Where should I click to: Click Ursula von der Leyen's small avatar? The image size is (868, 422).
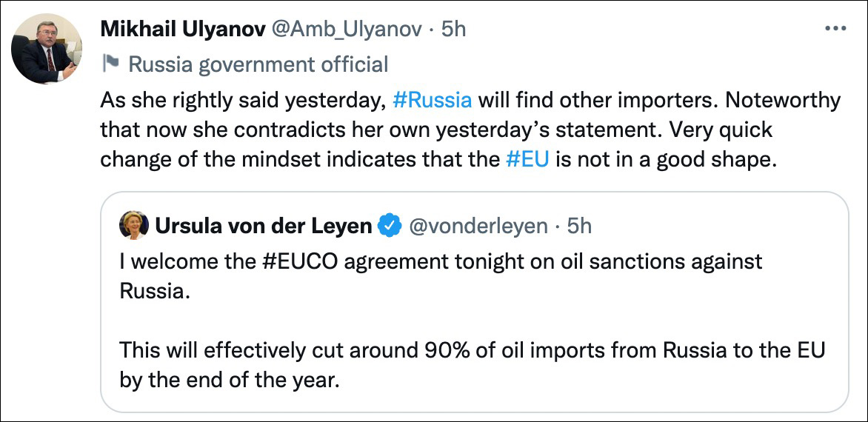(134, 226)
